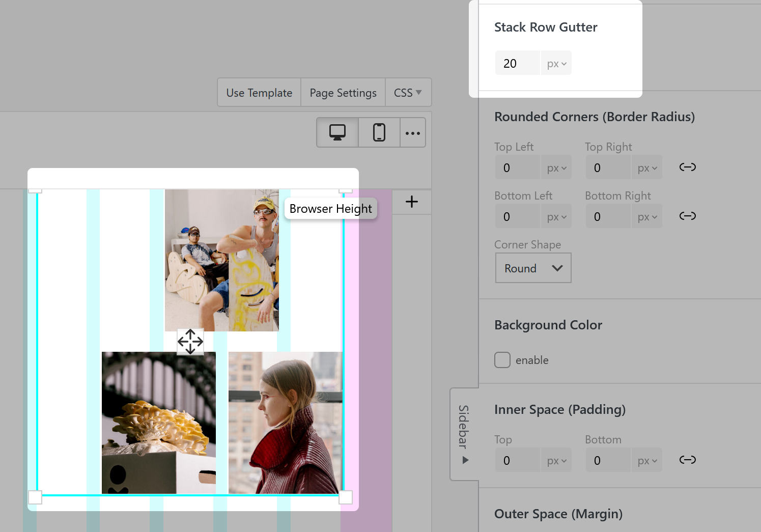
Task: Select the mushroom photo thumbnail
Action: [x=159, y=423]
